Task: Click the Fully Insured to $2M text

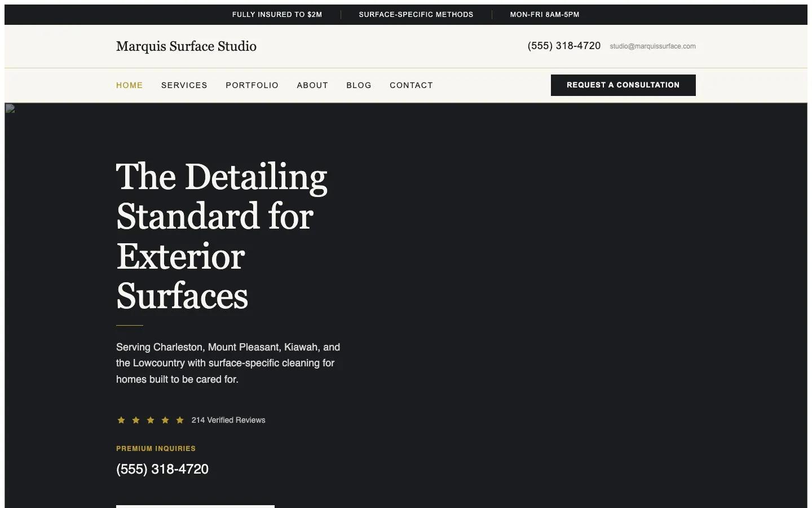Action: click(x=277, y=15)
